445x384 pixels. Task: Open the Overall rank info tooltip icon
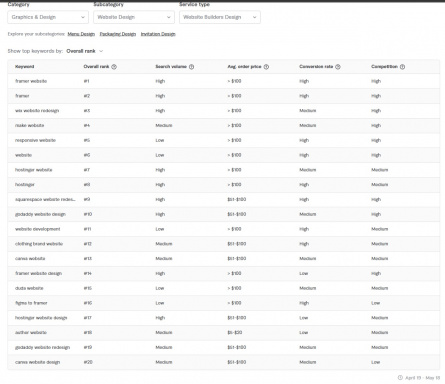coord(114,67)
